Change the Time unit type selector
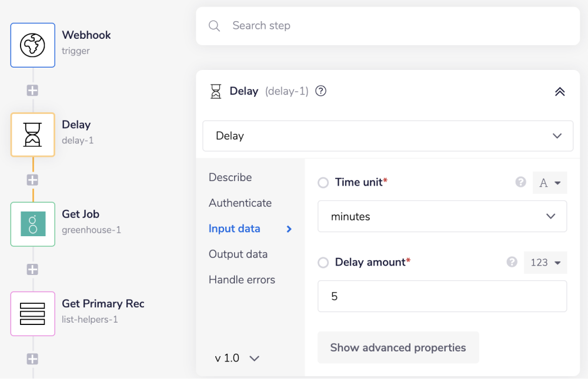The height and width of the screenshot is (379, 588). pos(550,183)
